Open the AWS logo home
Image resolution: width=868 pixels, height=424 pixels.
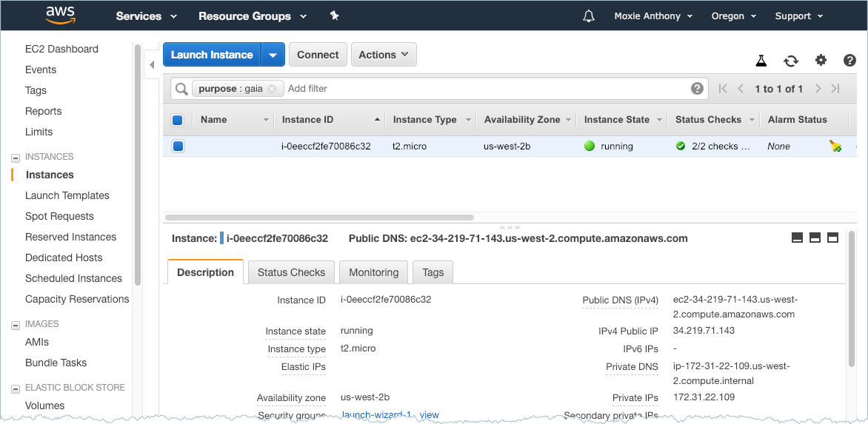coord(59,16)
